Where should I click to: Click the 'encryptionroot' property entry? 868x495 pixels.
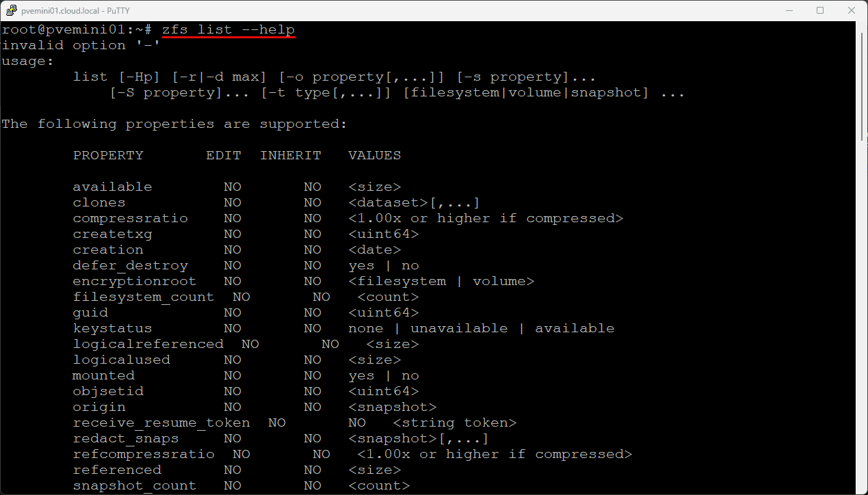[x=134, y=281]
